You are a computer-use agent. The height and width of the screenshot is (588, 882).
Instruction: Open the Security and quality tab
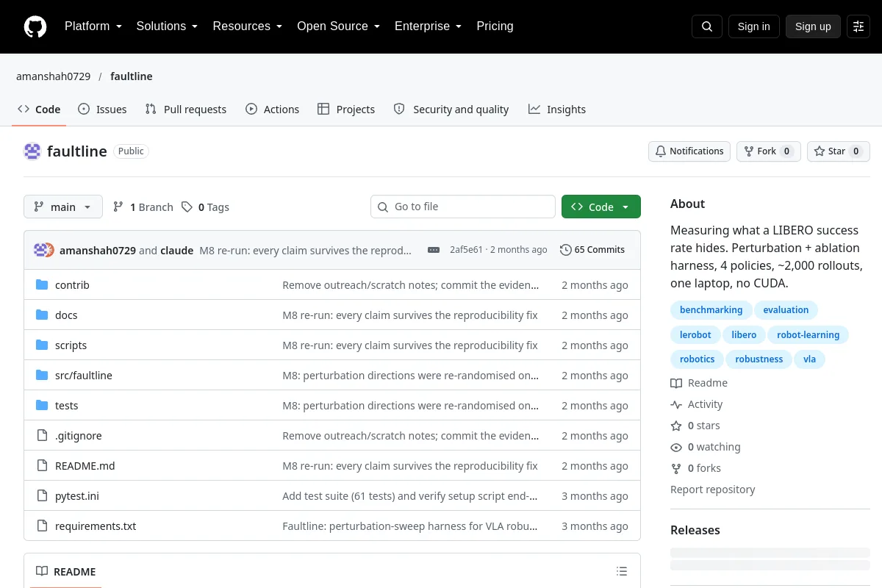(451, 110)
